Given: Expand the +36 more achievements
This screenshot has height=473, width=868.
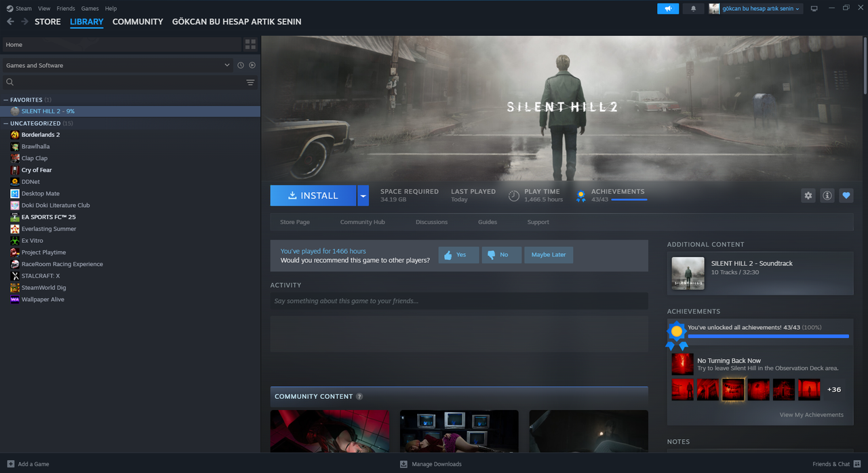Looking at the screenshot, I should click(834, 390).
